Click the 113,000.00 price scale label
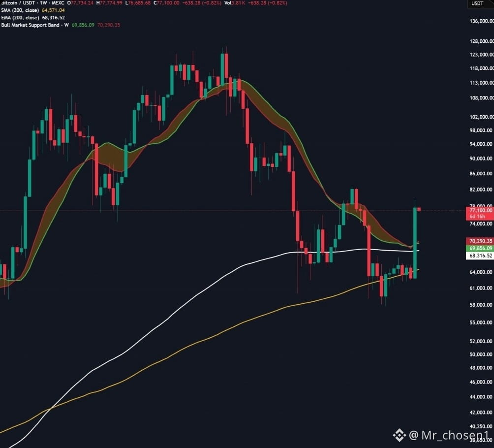The width and height of the screenshot is (494, 448). tap(481, 83)
